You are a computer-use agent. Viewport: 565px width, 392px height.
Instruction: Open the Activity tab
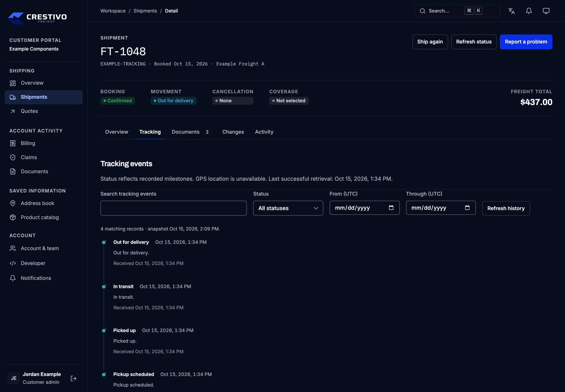pos(264,132)
